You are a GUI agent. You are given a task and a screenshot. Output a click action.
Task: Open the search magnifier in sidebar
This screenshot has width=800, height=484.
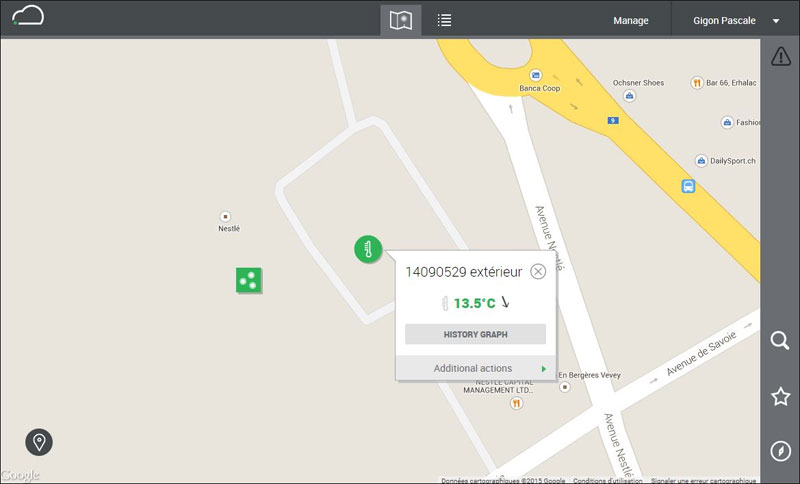[780, 340]
